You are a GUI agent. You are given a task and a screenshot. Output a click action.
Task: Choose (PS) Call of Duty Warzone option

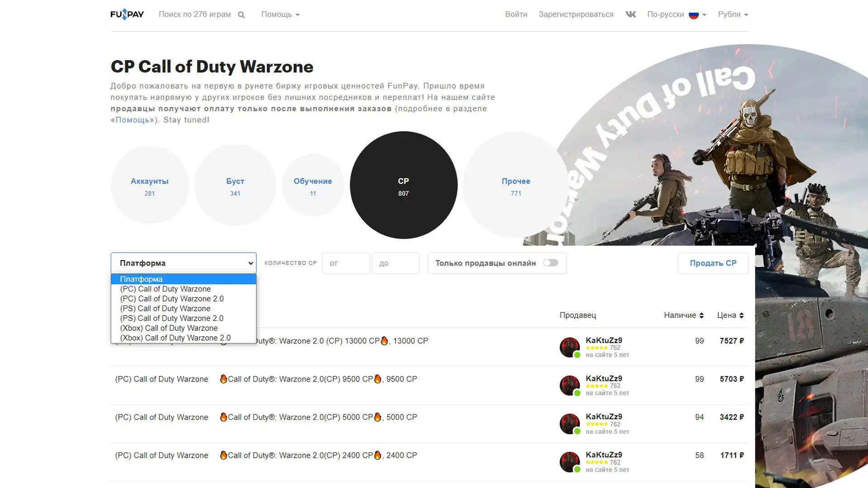pos(184,309)
